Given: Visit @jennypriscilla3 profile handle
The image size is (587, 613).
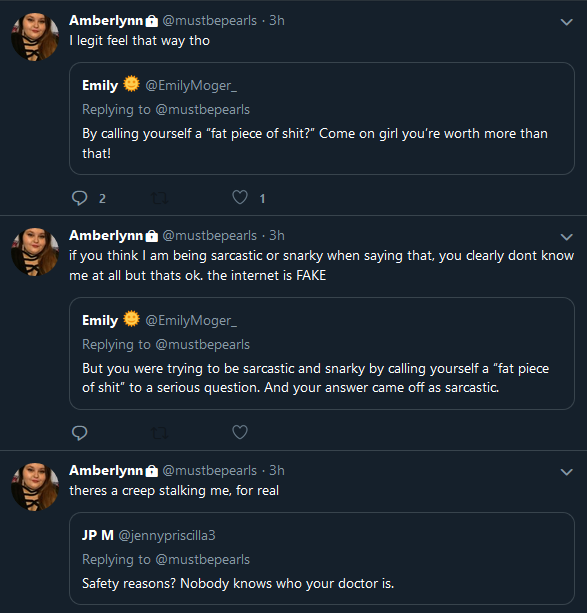Looking at the screenshot, I should [x=167, y=535].
